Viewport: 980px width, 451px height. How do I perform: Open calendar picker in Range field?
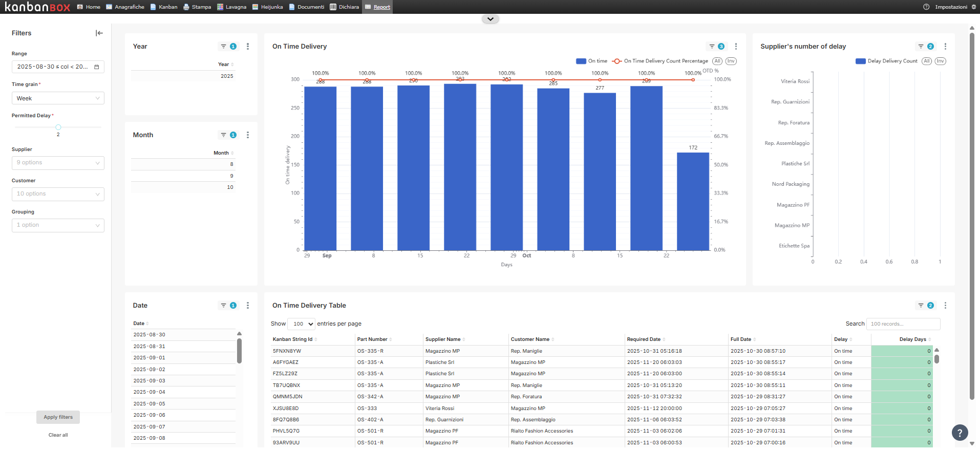tap(96, 67)
